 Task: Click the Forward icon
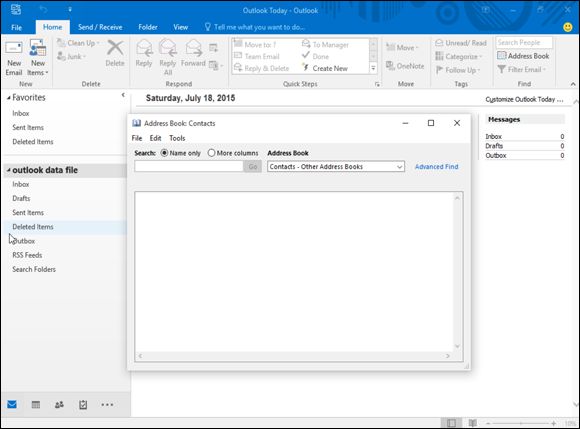(193, 54)
